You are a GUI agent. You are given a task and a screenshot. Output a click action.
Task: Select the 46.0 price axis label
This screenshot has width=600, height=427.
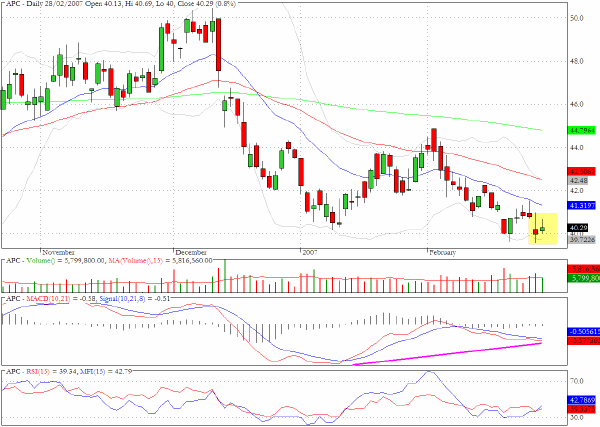(577, 104)
